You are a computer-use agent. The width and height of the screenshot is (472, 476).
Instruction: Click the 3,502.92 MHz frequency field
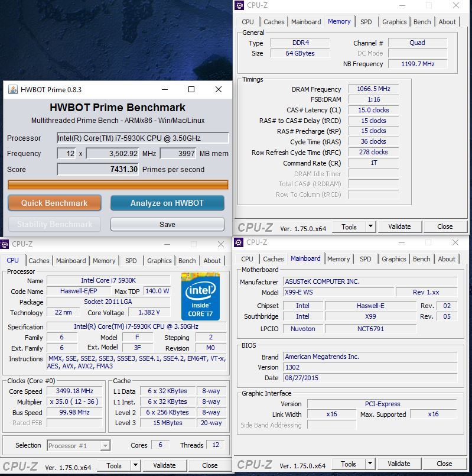coord(113,153)
